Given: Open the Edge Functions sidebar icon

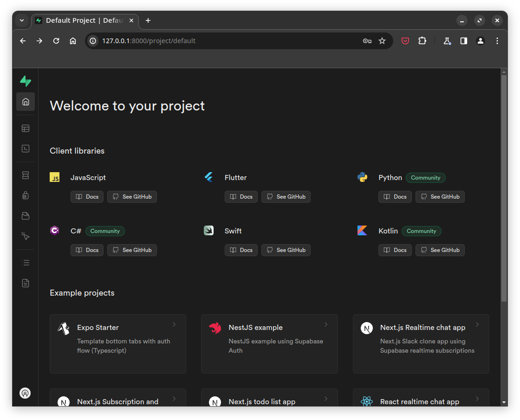Looking at the screenshot, I should [26, 236].
